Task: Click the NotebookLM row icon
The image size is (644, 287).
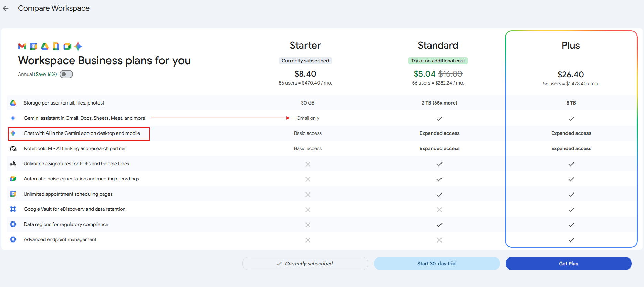Action: tap(13, 148)
